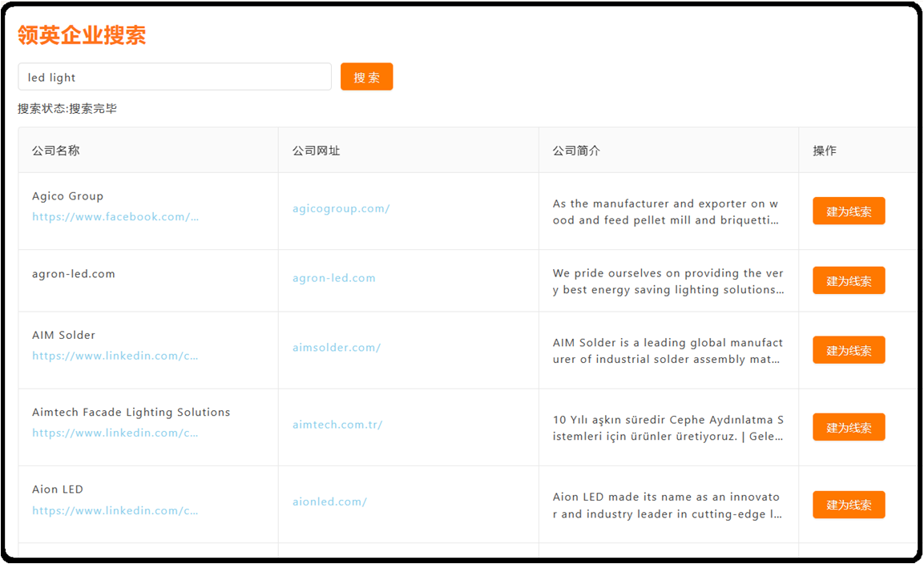Select the Aimtech Facade Lighting Solutions name
This screenshot has height=564, width=924.
(131, 413)
